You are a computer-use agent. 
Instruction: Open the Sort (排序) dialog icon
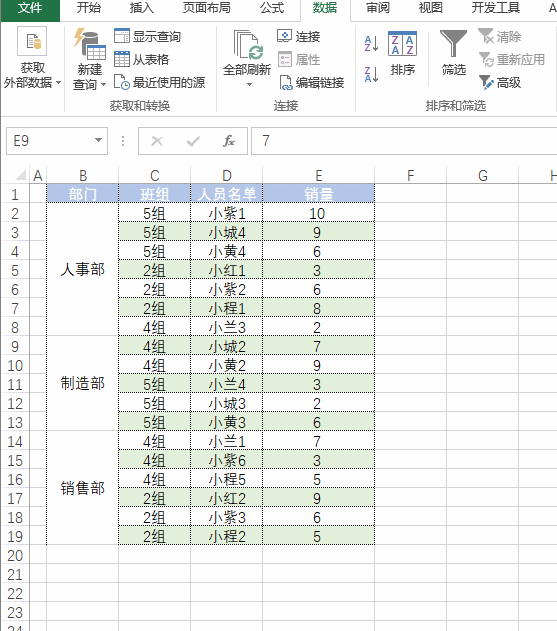(x=402, y=43)
